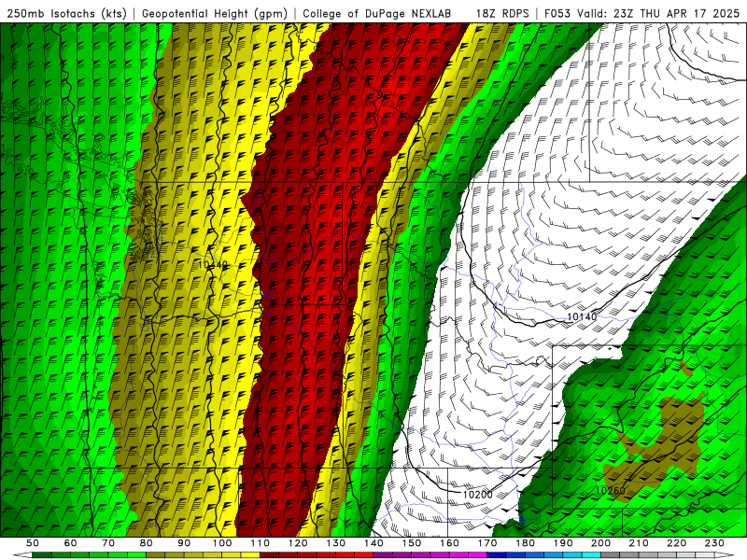The width and height of the screenshot is (747, 560).
Task: Click the 170 value on the color scale
Action: pyautogui.click(x=487, y=543)
